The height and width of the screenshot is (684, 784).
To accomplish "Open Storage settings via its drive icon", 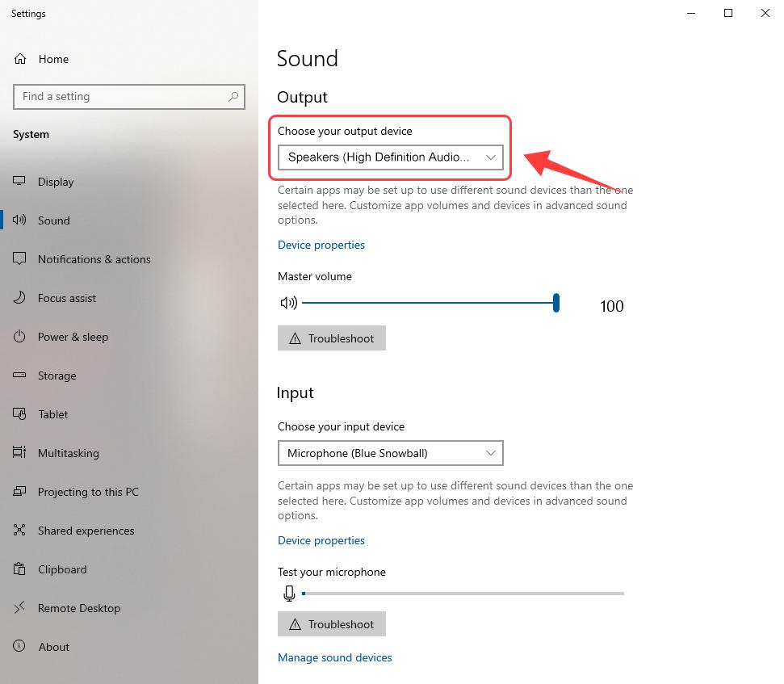I will (18, 376).
